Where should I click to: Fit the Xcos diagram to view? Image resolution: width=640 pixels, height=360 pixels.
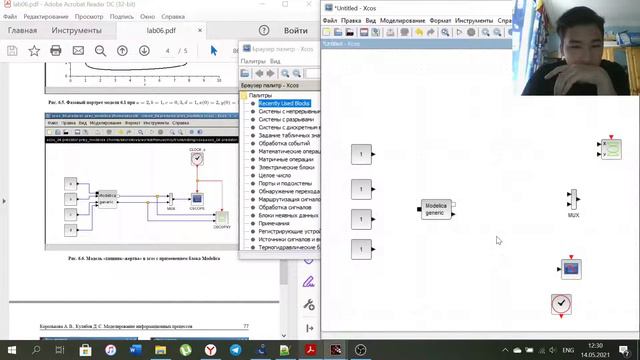pos(445,32)
